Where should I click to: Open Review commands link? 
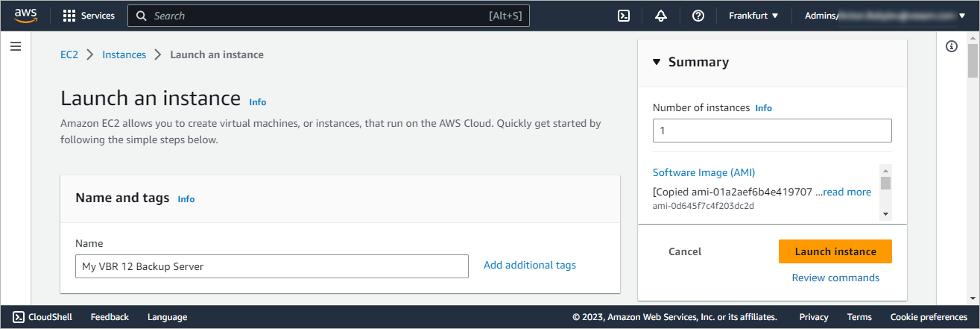835,278
